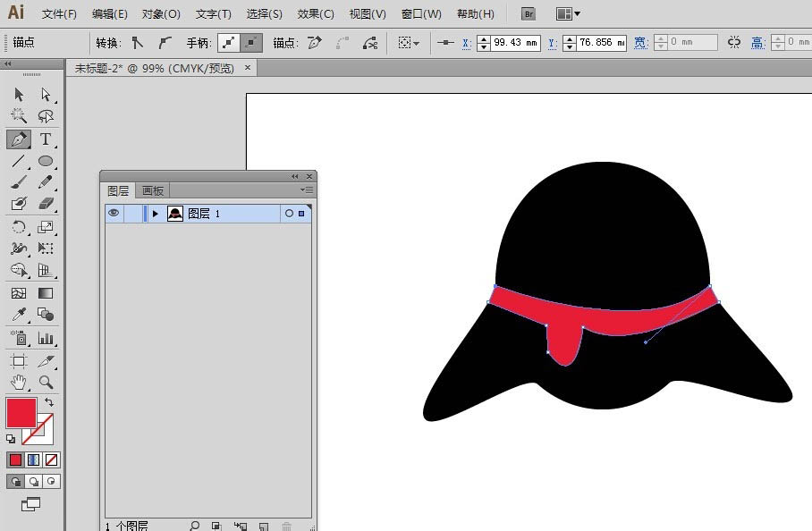Viewport: 812px width, 531px height.
Task: Hide layer 图层 1 via eye icon
Action: click(114, 214)
